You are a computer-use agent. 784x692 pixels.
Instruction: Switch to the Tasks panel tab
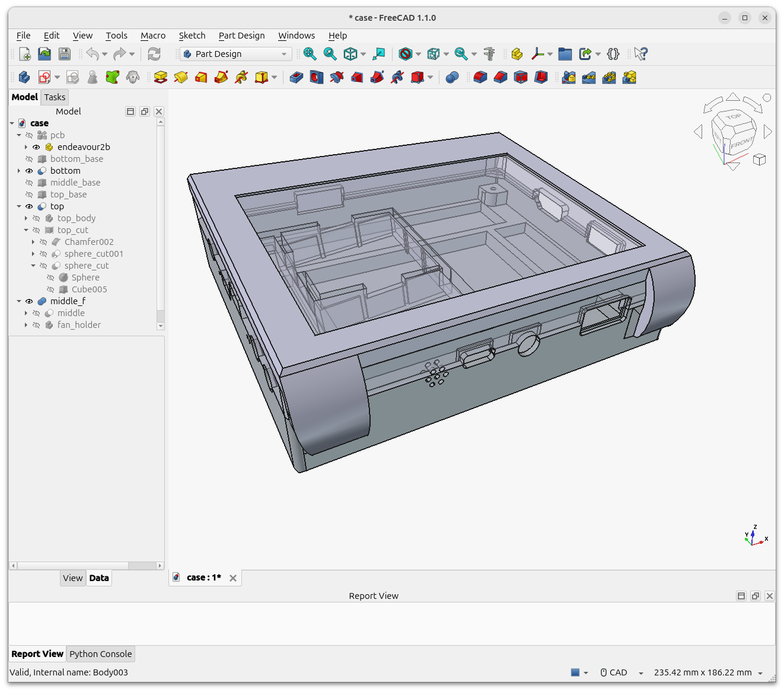[x=55, y=97]
